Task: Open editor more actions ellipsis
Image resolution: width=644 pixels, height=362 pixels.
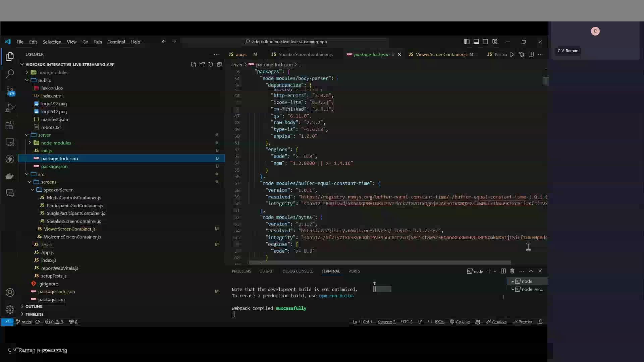Action: 540,54
